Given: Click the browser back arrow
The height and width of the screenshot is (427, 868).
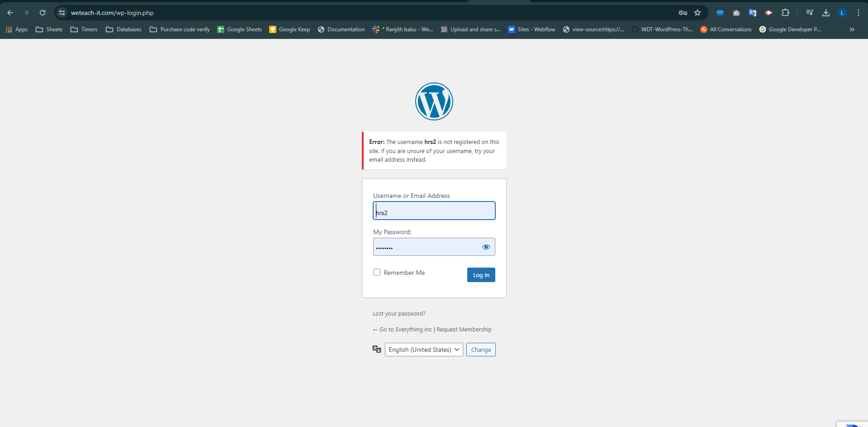Looking at the screenshot, I should point(10,13).
